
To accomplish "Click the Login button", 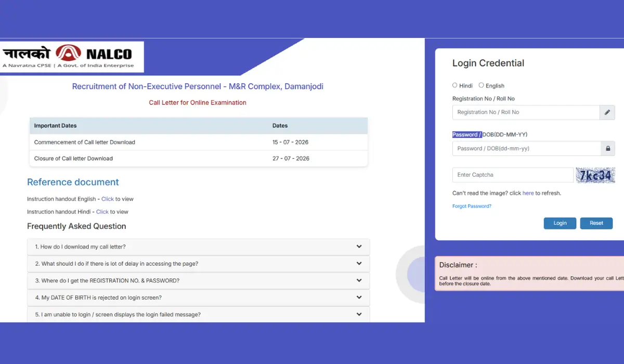I will (560, 223).
